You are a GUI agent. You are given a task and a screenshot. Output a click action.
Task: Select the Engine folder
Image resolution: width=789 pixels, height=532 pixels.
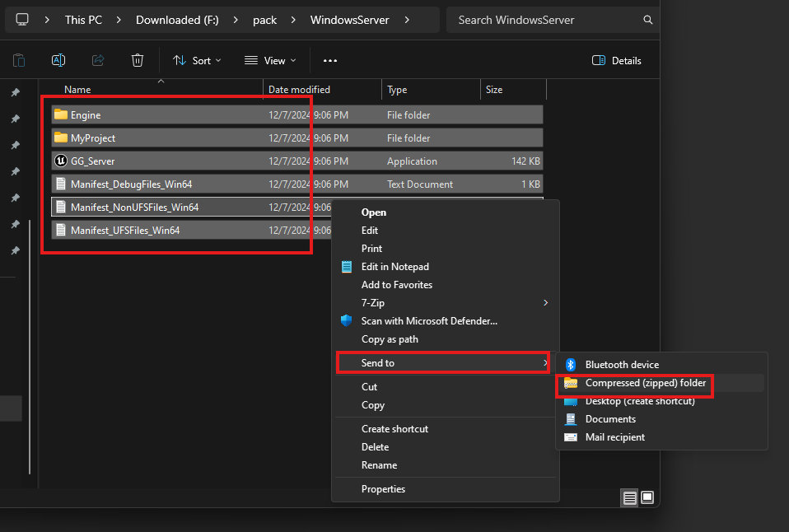(x=86, y=115)
